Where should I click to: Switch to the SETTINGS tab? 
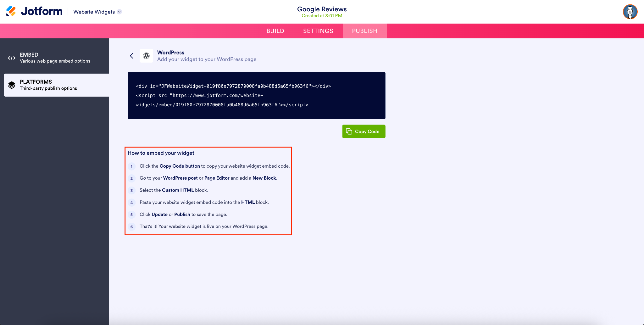click(318, 31)
